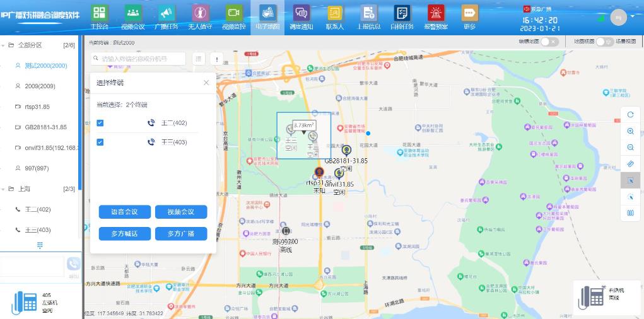Click the 3.73km² area label
Image resolution: width=644 pixels, height=319 pixels.
[x=304, y=125]
